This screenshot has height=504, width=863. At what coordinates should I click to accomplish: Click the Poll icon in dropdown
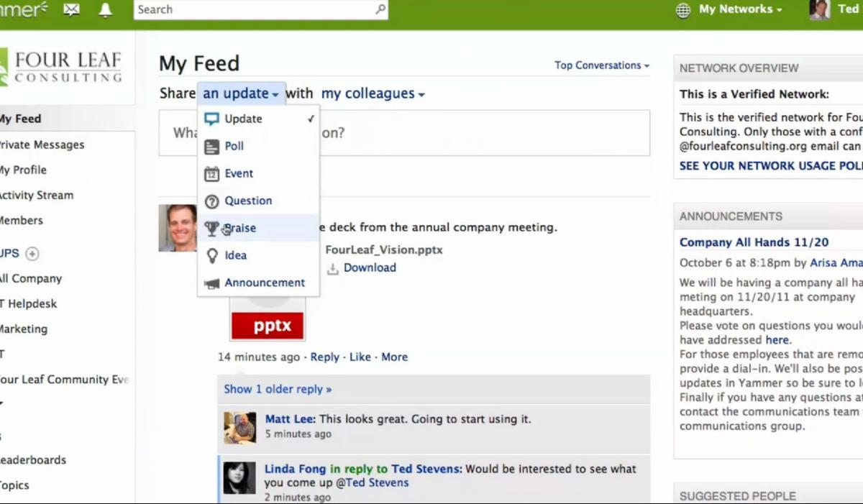[x=211, y=147]
